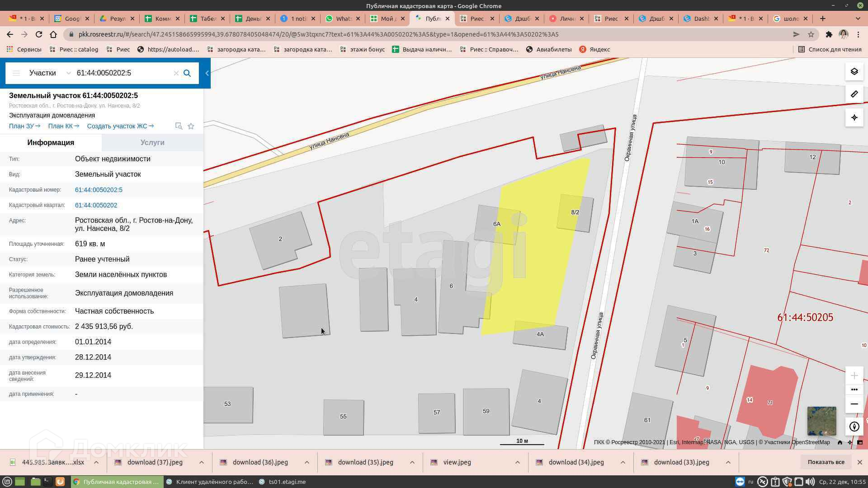Switch basemap using satellite thumbnail

point(821,421)
